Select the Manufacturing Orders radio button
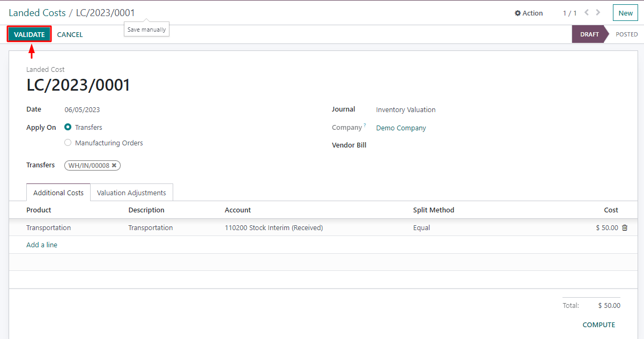The height and width of the screenshot is (339, 644). (x=68, y=142)
